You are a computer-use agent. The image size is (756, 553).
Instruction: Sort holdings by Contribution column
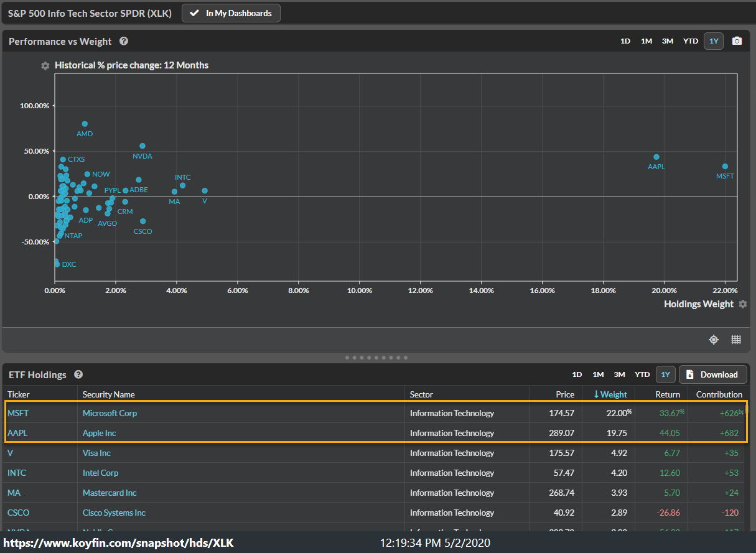pyautogui.click(x=719, y=394)
